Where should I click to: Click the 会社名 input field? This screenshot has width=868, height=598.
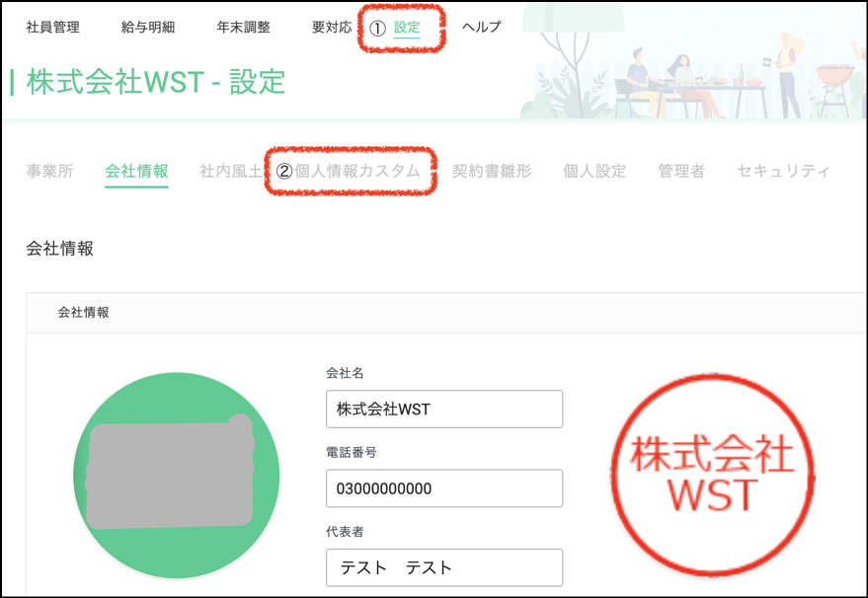(x=444, y=409)
